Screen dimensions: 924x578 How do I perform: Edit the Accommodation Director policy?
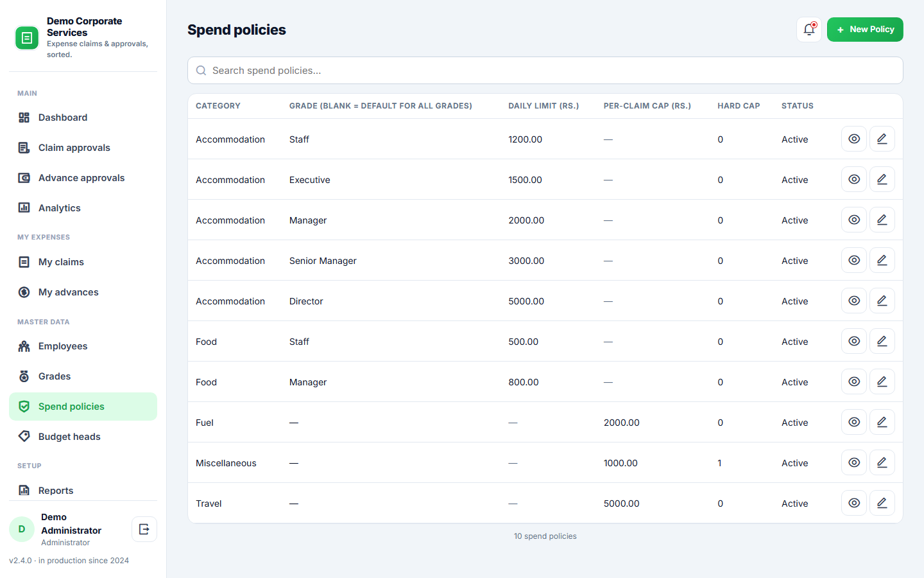882,301
